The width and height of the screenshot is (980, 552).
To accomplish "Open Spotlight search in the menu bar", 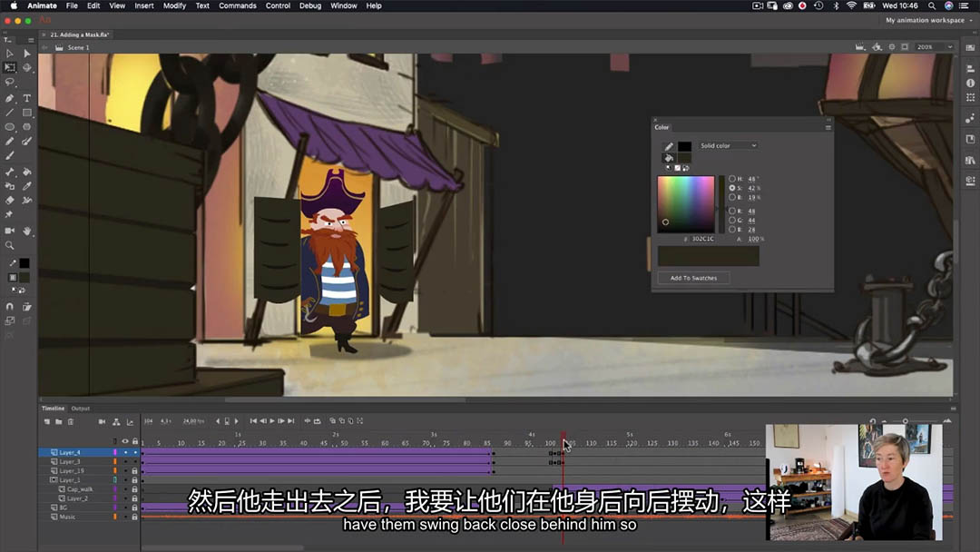I will click(931, 5).
